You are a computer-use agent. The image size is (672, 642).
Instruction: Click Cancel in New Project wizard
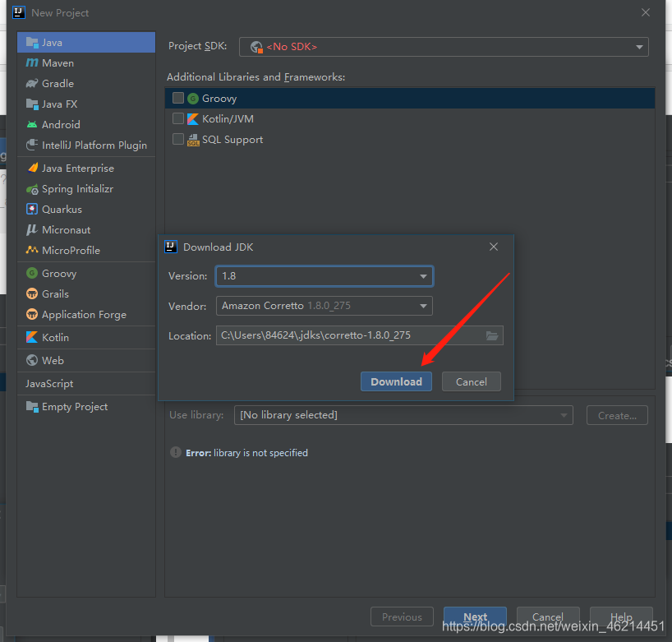[548, 617]
